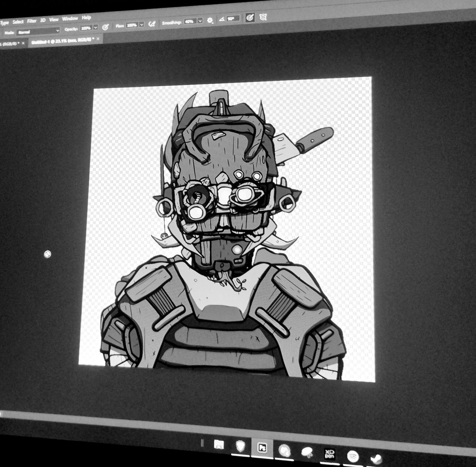
Task: Expand the Smoothing slider dropdown arrow
Action: pyautogui.click(x=200, y=21)
